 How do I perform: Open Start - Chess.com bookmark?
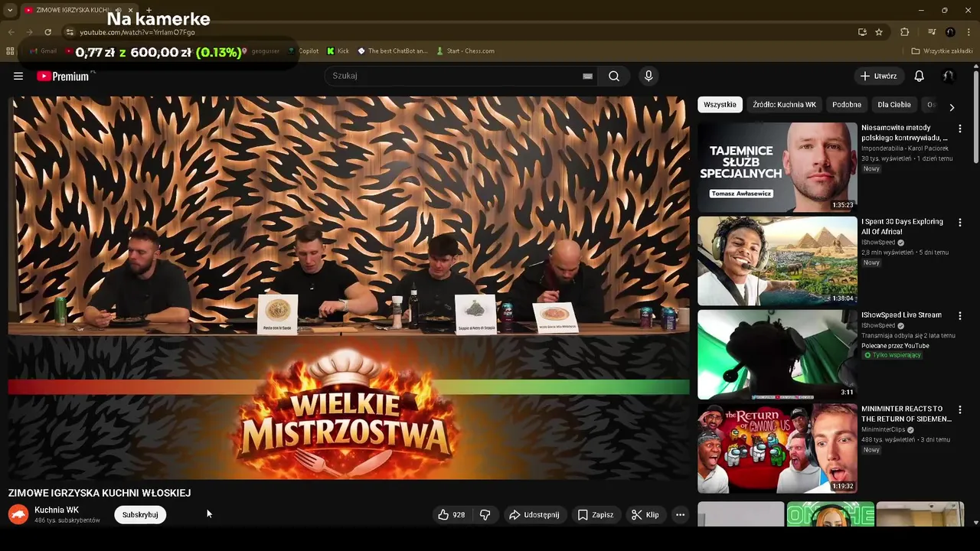[x=465, y=51]
